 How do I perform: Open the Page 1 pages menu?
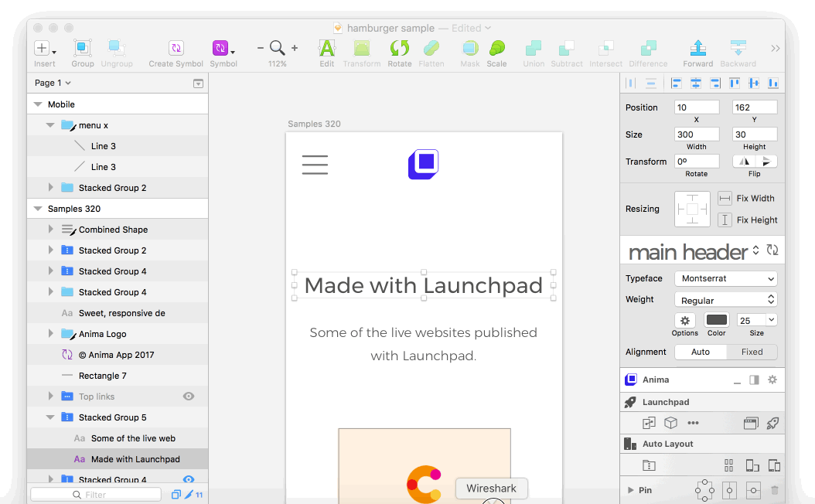click(x=53, y=83)
